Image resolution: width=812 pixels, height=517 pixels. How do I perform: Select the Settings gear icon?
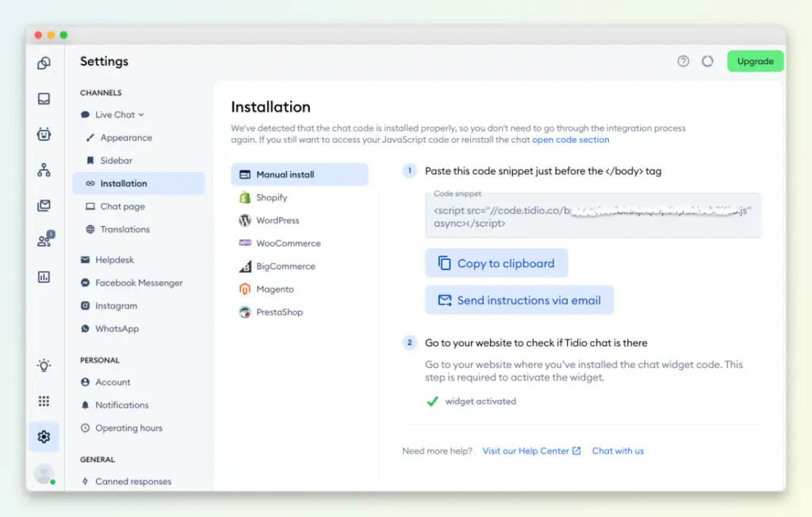(44, 436)
